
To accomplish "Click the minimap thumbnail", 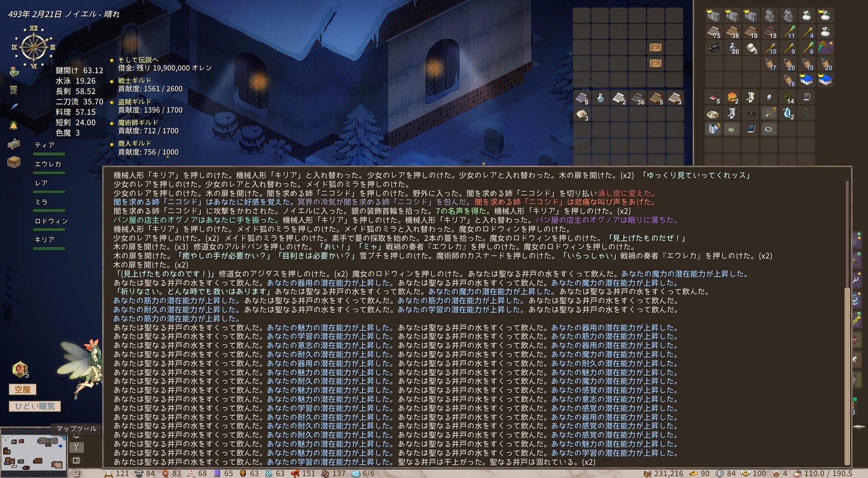I will [x=33, y=451].
